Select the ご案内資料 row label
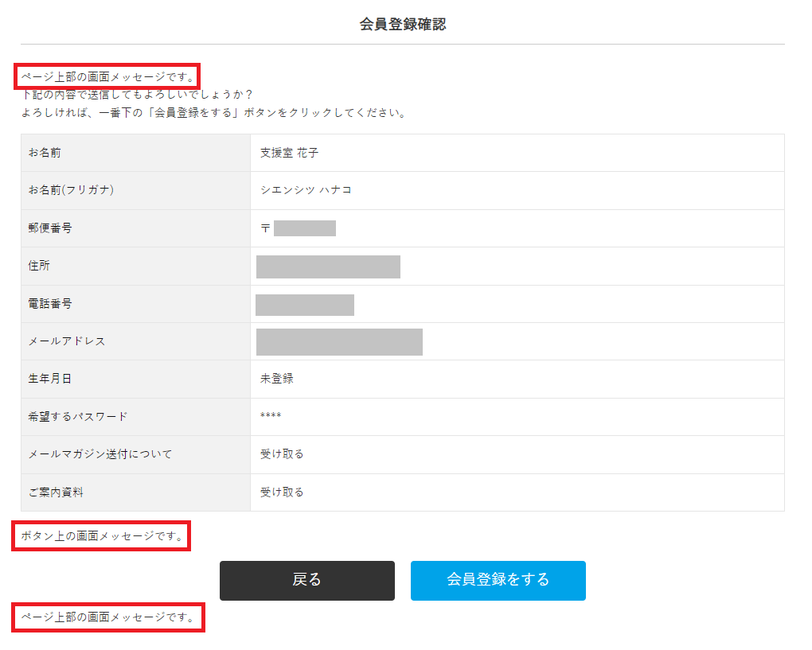 tap(56, 492)
